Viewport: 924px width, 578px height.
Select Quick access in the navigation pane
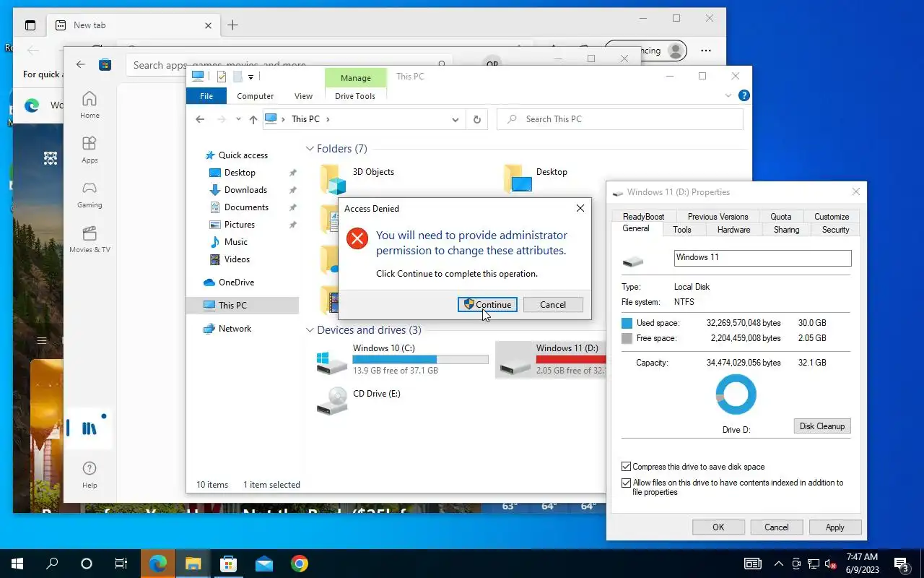243,155
